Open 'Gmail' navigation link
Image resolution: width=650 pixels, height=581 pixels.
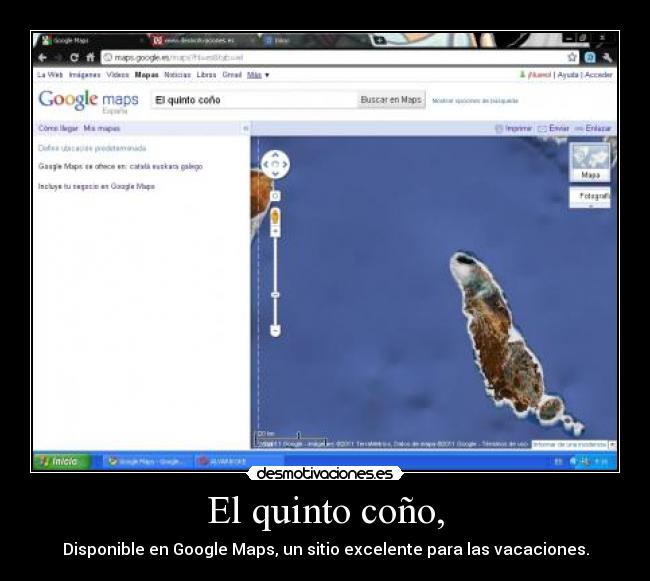tap(232, 75)
